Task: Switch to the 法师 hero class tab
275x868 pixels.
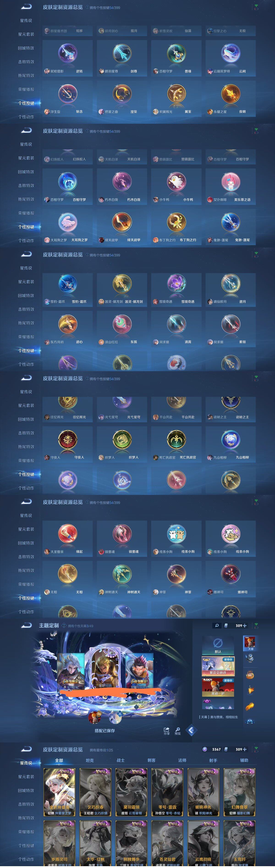Action: [182, 760]
